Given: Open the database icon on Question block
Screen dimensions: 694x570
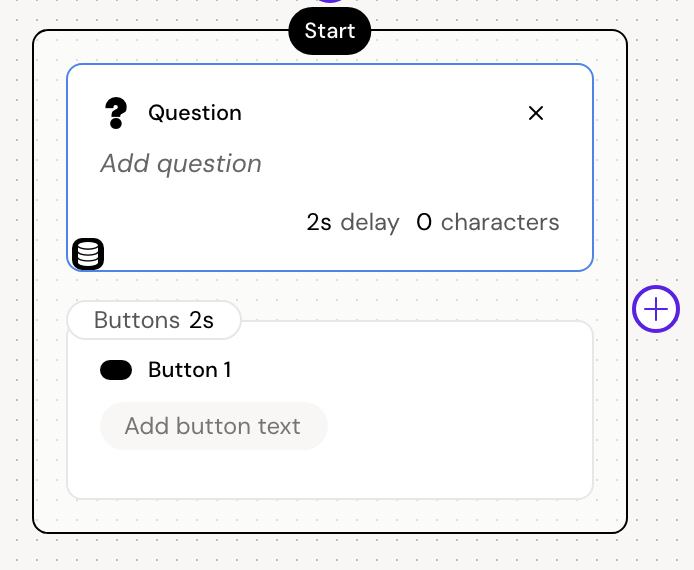Looking at the screenshot, I should [x=88, y=254].
